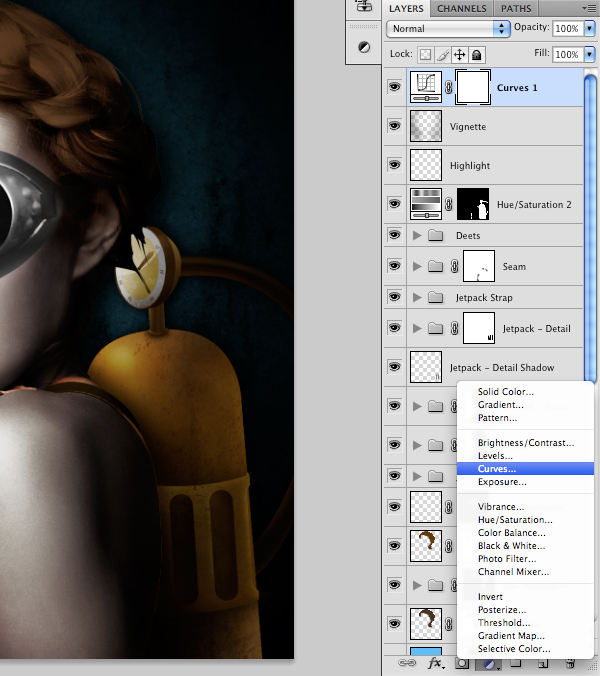Click the Jetpack - Detail group mask thumbnail
The height and width of the screenshot is (676, 600).
[x=479, y=328]
